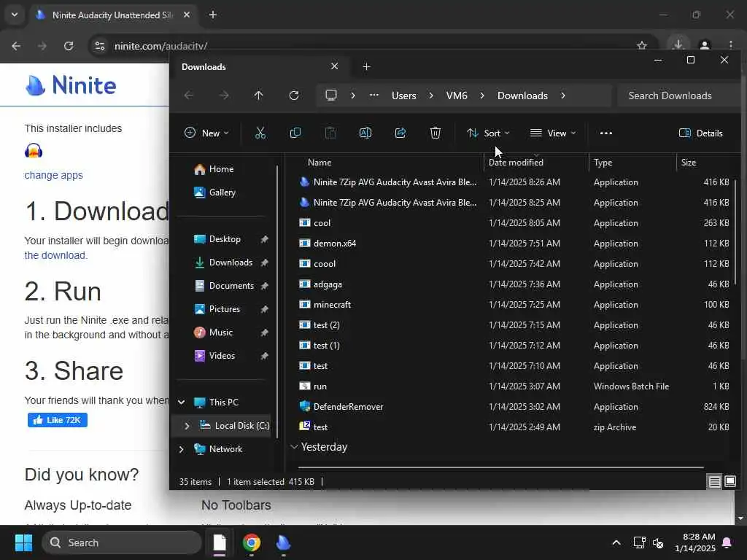This screenshot has height=560, width=747.
Task: Open File Explorer icon on the taskbar
Action: point(220,542)
